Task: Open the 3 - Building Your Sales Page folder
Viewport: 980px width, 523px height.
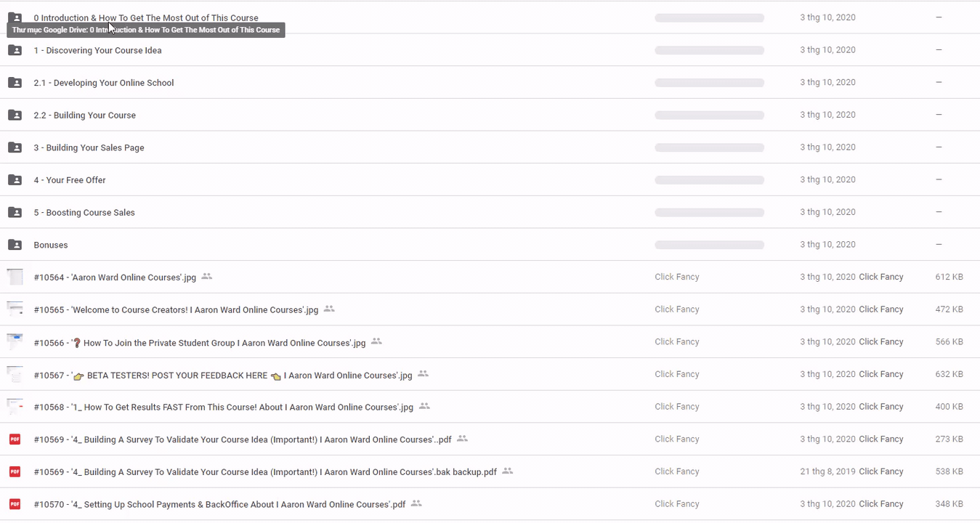Action: 89,147
